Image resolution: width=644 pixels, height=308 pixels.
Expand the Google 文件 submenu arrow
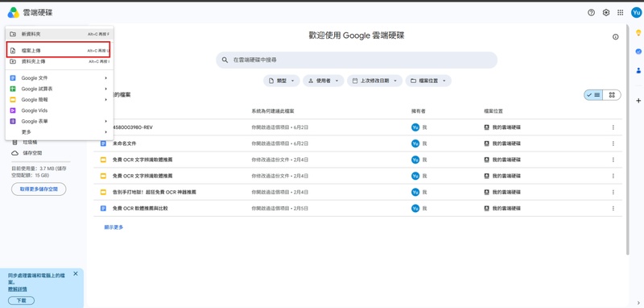click(x=105, y=78)
